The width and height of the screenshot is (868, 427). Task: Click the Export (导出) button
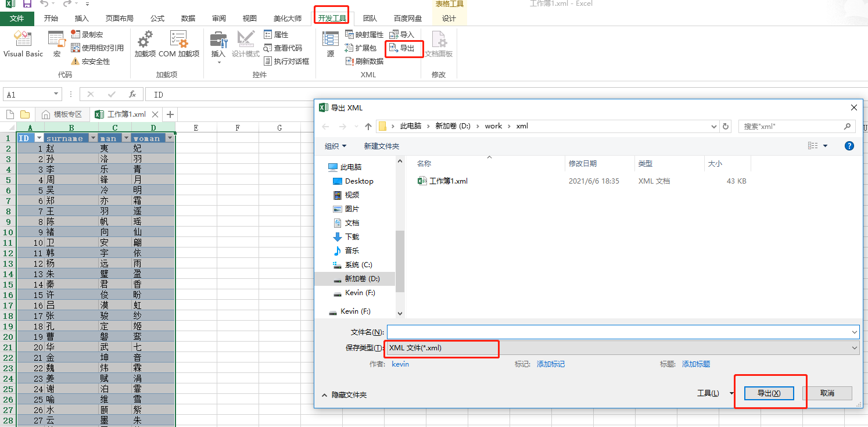click(x=769, y=393)
